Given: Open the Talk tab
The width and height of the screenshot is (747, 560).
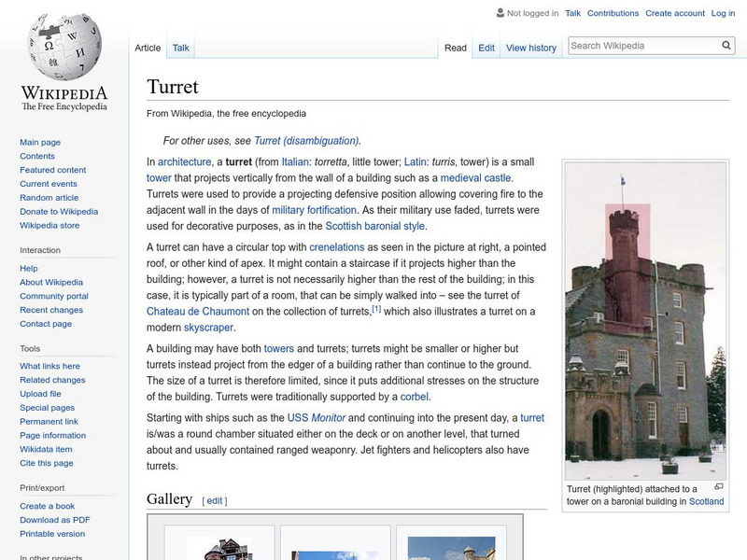Looking at the screenshot, I should pos(180,48).
